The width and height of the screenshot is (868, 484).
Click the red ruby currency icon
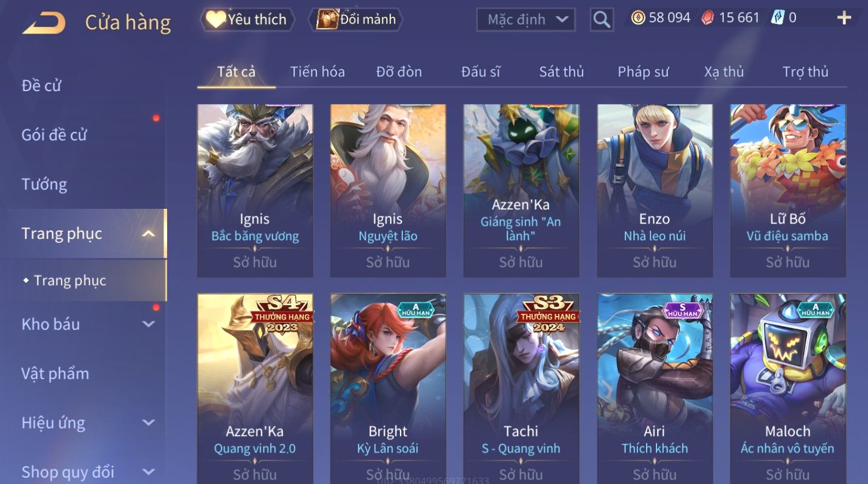[x=707, y=18]
